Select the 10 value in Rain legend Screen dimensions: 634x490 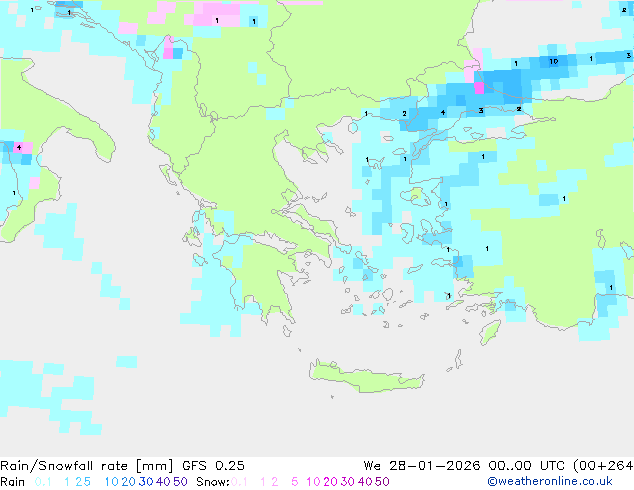point(111,482)
